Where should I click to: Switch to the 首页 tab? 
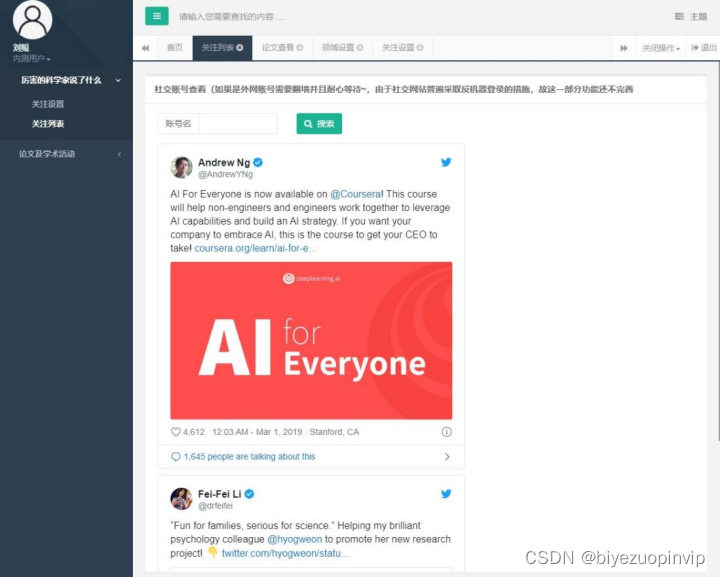coord(174,47)
